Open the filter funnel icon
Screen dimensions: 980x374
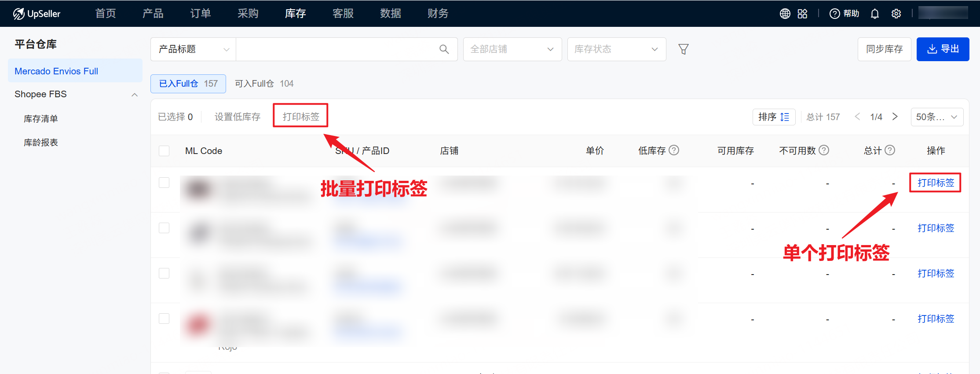[683, 49]
